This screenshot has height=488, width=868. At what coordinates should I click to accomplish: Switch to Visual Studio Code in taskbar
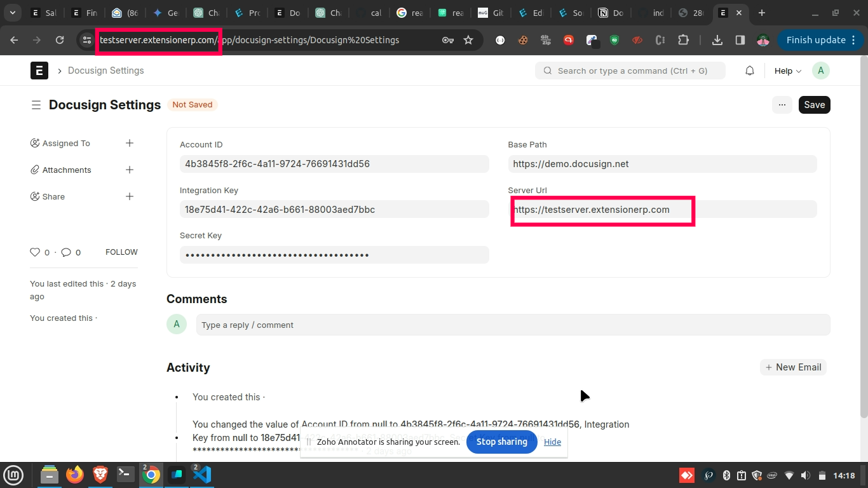(x=201, y=475)
